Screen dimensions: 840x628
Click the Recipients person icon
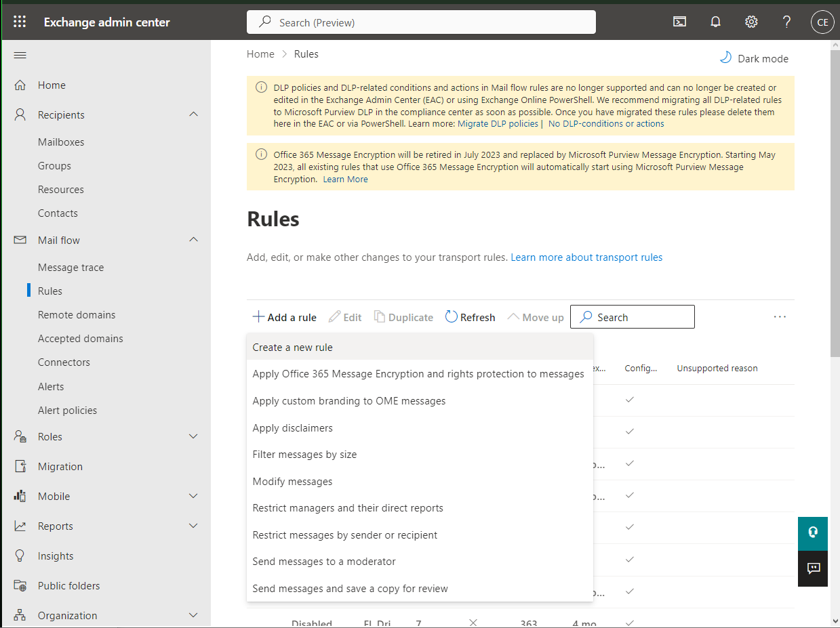(x=20, y=114)
